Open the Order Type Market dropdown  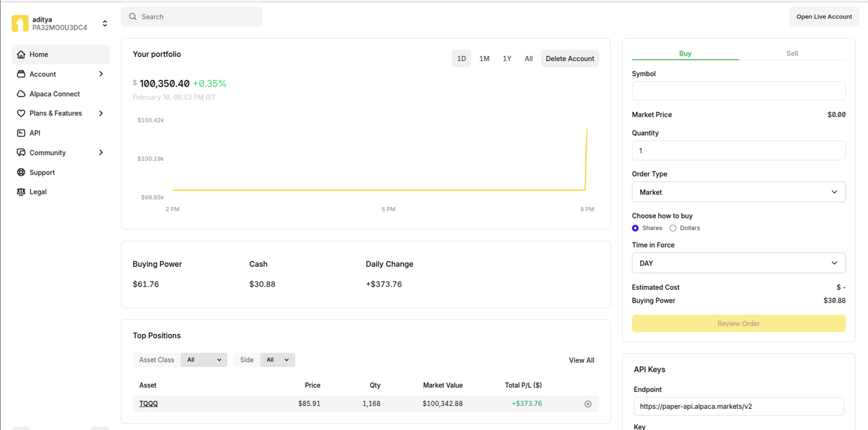738,192
